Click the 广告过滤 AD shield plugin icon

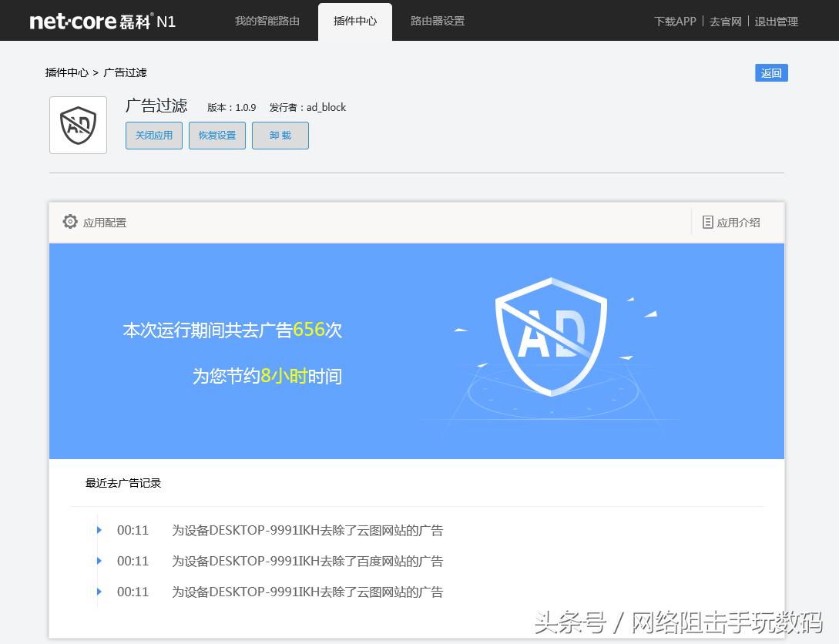point(78,125)
